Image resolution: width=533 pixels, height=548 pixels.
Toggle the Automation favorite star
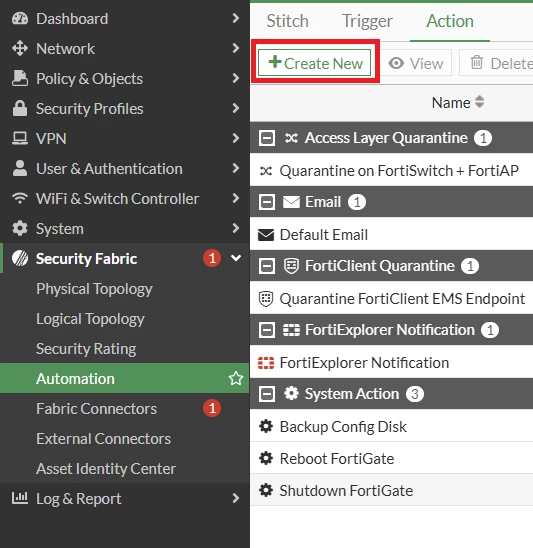(236, 378)
